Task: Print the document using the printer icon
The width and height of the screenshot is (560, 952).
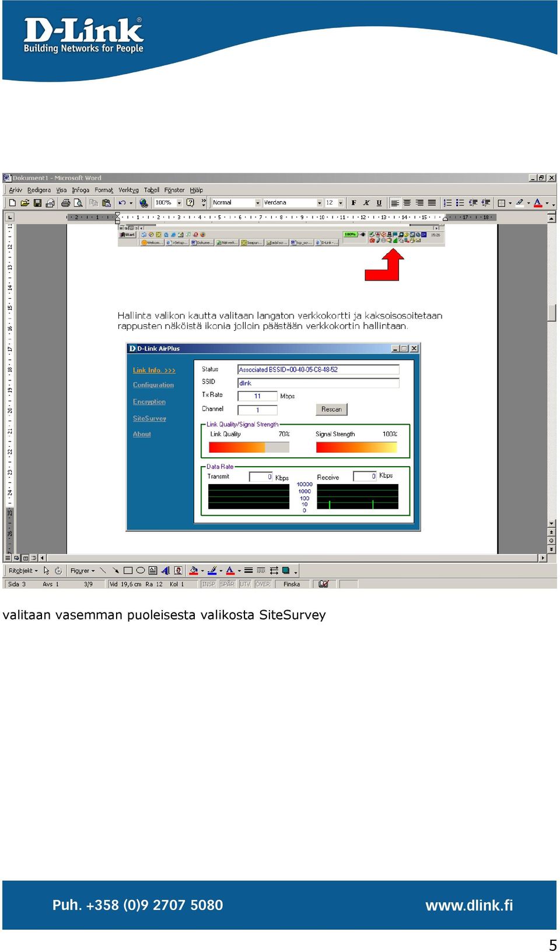Action: 65,203
